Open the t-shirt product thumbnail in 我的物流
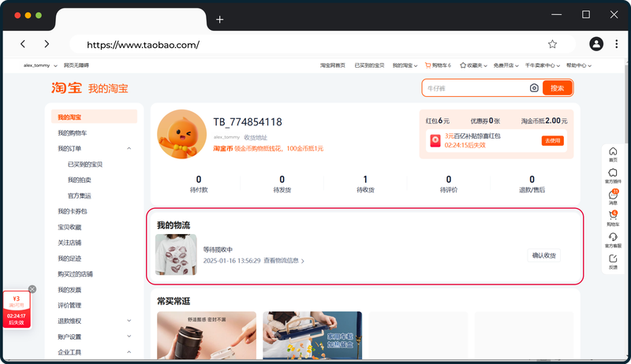631x364 pixels. [x=176, y=254]
